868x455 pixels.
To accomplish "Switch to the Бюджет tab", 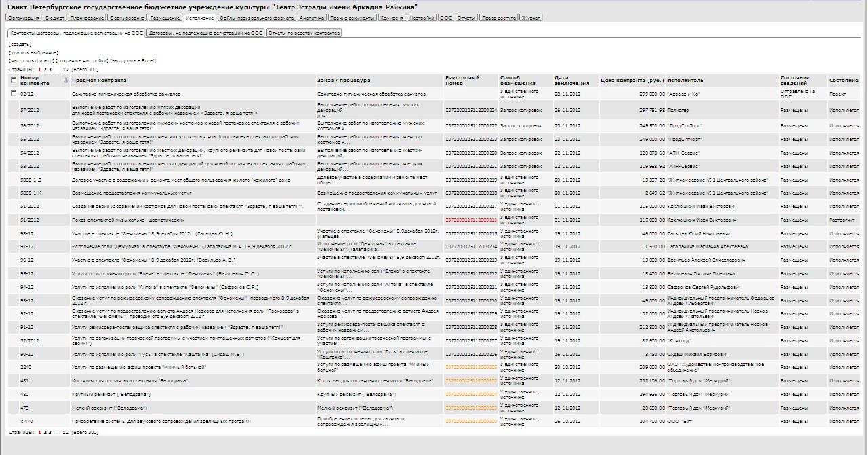I will pos(56,18).
